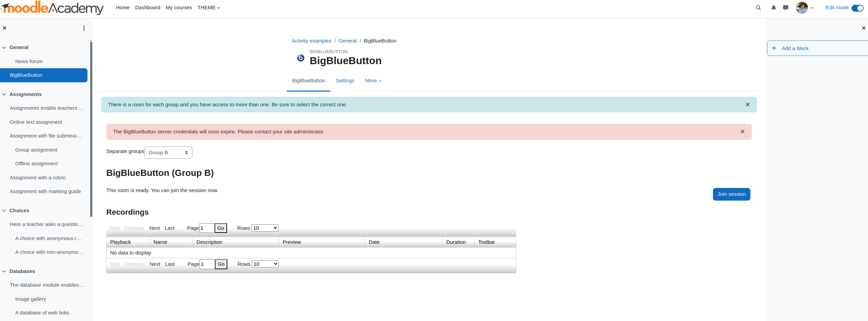Click the Join session button
The height and width of the screenshot is (321, 868).
(732, 194)
